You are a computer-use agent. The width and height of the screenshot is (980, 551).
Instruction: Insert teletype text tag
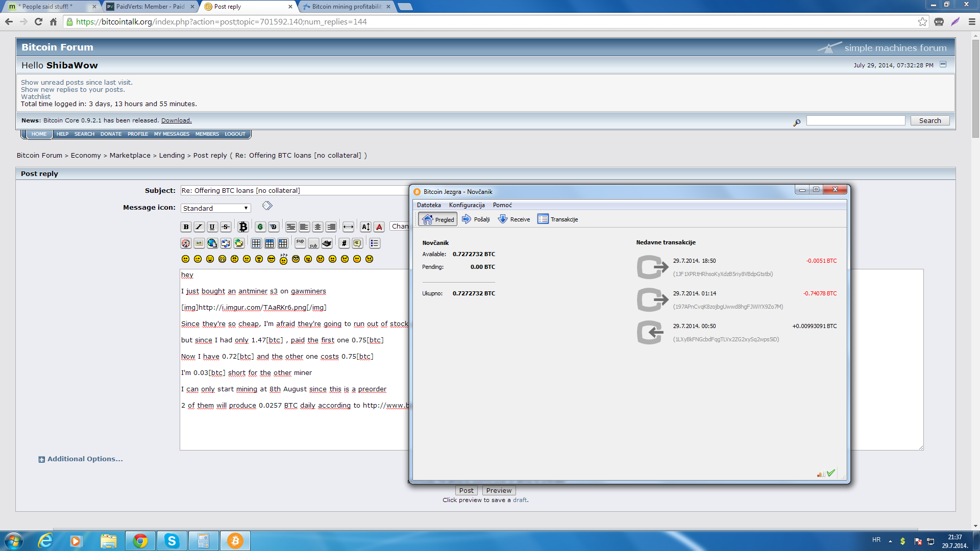(x=327, y=243)
